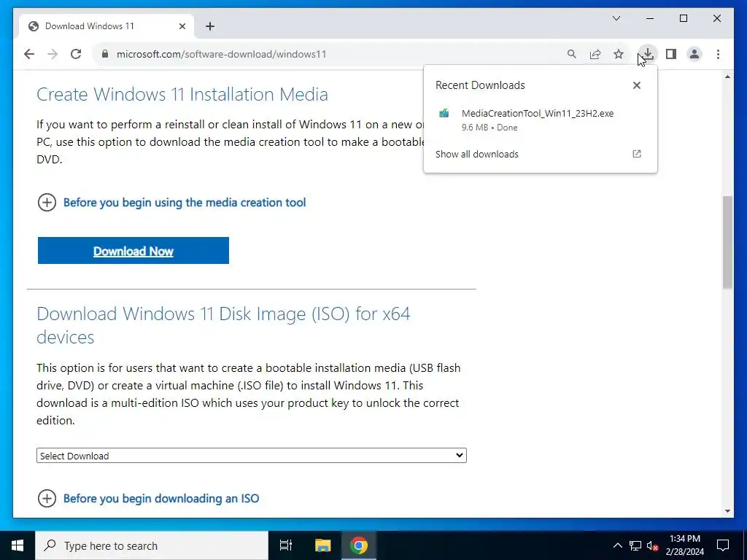Switch to Download Windows 11 tab
The width and height of the screenshot is (747, 560).
[107, 26]
